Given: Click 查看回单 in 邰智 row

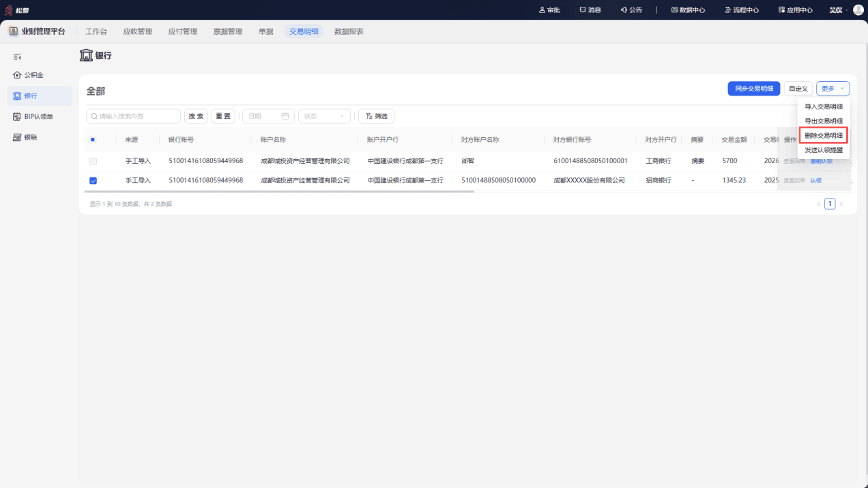Looking at the screenshot, I should (x=794, y=161).
